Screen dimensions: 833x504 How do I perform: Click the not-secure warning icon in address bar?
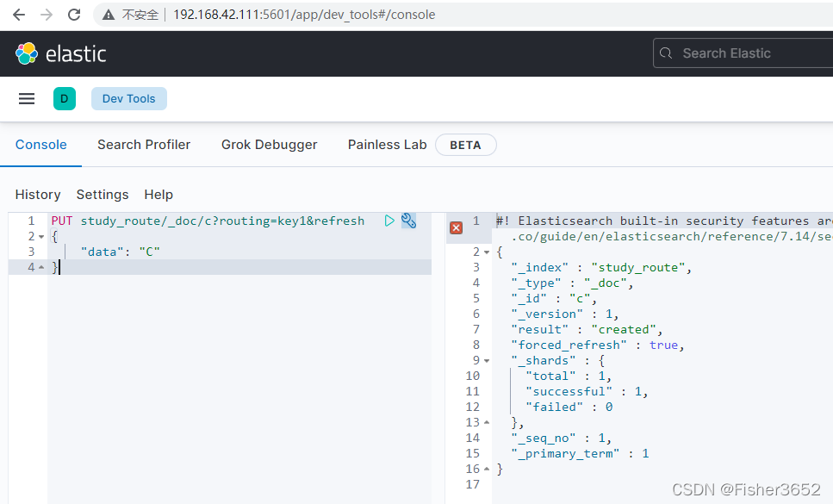click(109, 15)
